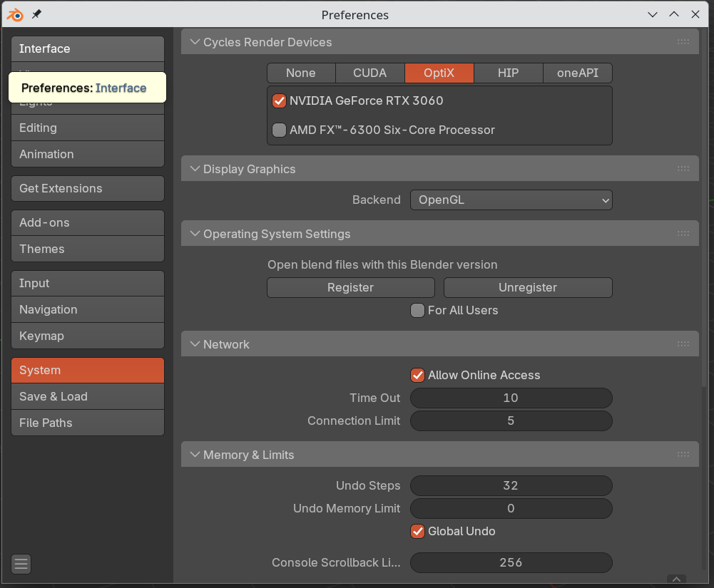Open the Add-ons preferences tab
Screen dimensions: 714x588
(88, 222)
